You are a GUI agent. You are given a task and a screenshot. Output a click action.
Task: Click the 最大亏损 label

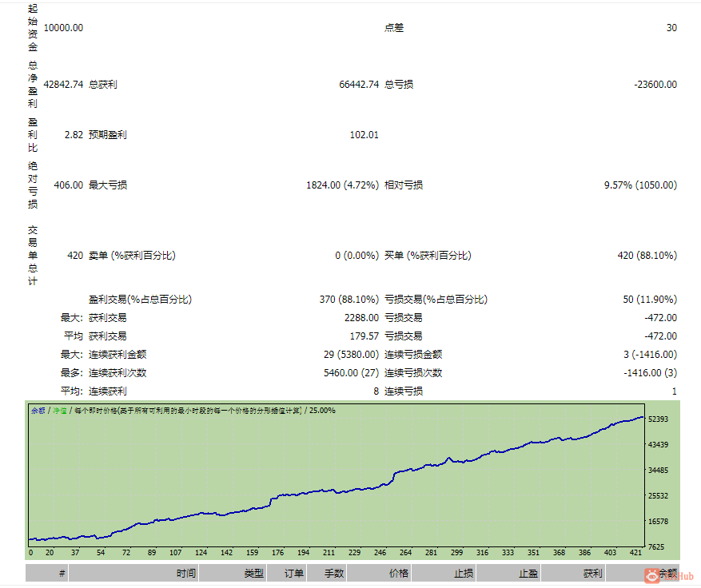pyautogui.click(x=108, y=185)
